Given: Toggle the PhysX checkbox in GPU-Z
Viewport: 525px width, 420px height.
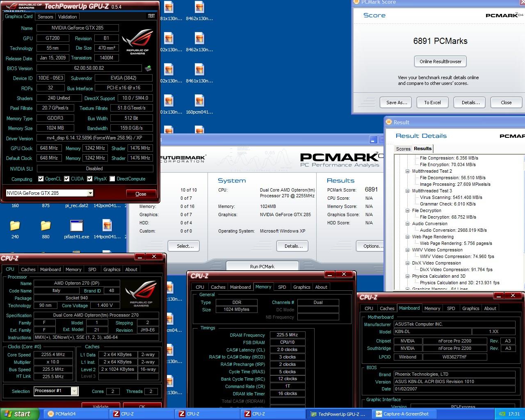Looking at the screenshot, I should [89, 179].
